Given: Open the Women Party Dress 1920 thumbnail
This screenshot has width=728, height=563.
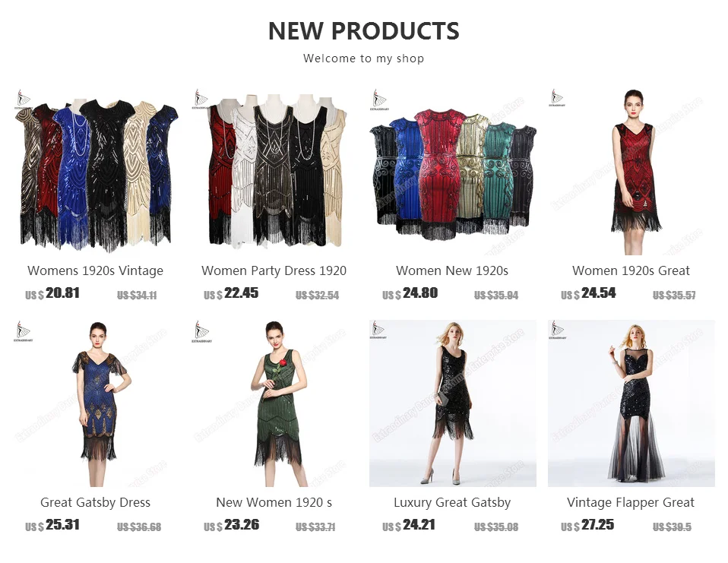Looking at the screenshot, I should pyautogui.click(x=274, y=172).
